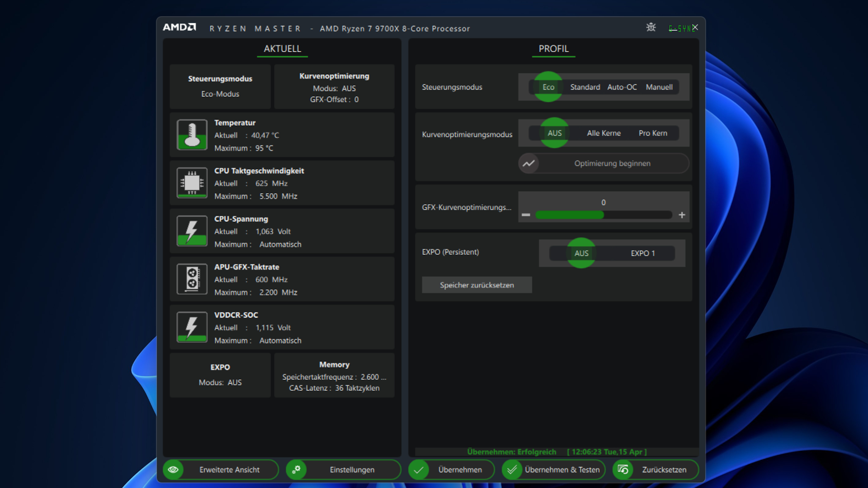Click the VDDCR-SOC lightning bolt icon

(x=192, y=327)
